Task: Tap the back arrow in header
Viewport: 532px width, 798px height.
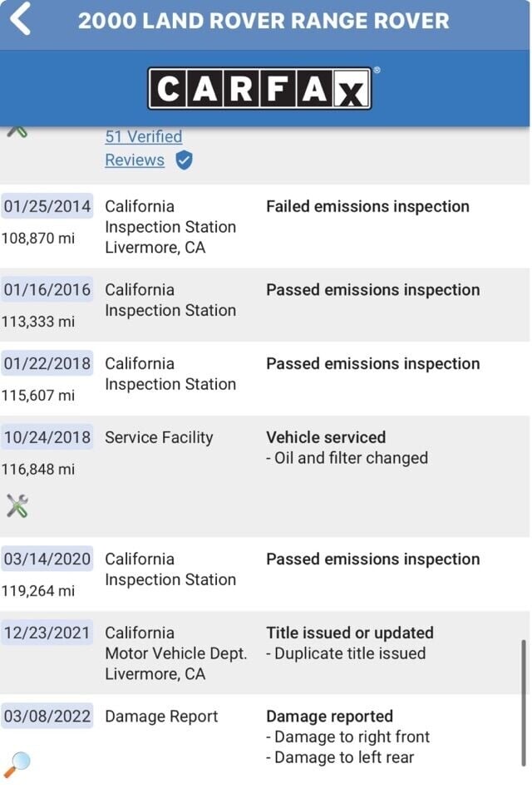Action: pyautogui.click(x=21, y=20)
